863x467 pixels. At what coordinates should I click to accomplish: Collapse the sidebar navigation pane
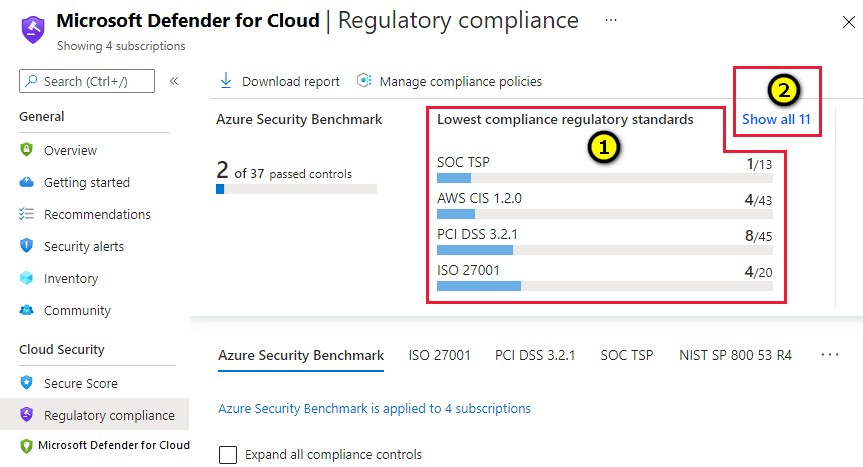[x=173, y=81]
